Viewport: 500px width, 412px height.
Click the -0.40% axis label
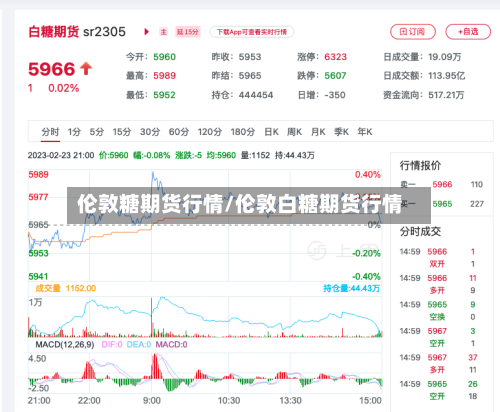click(x=366, y=276)
